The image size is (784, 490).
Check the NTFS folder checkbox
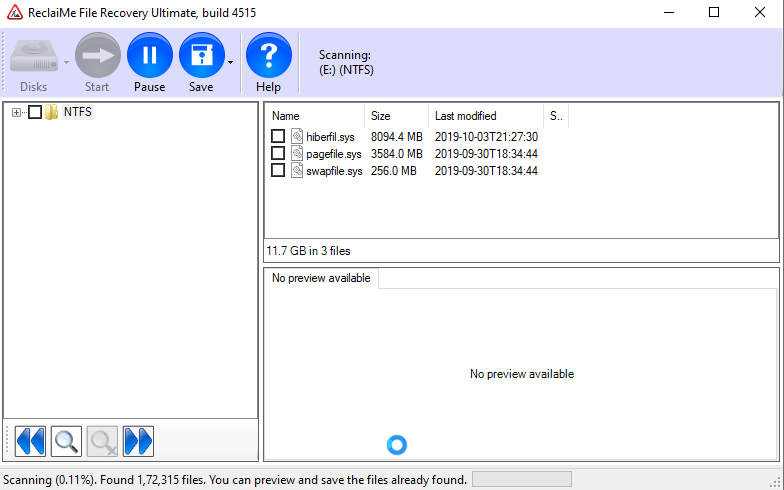35,112
